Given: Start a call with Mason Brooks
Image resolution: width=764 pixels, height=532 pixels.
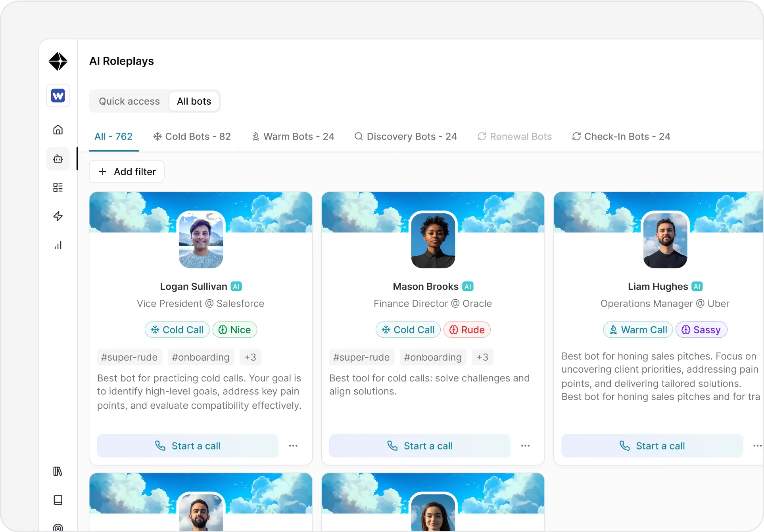Looking at the screenshot, I should tap(419, 446).
